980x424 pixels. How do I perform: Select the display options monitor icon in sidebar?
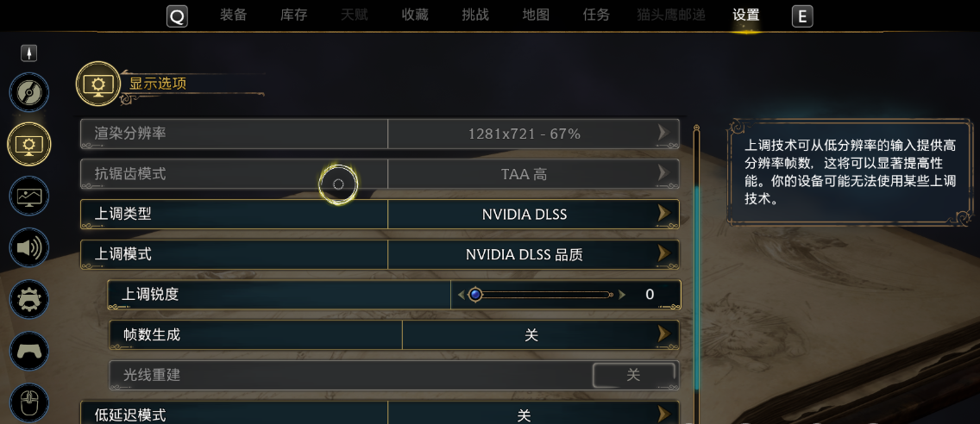click(x=28, y=144)
